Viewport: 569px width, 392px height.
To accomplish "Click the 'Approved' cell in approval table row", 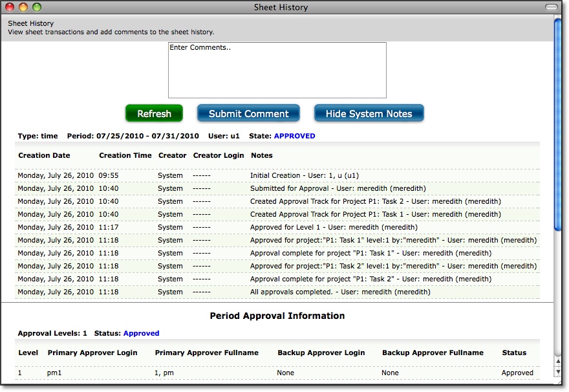I will click(x=517, y=373).
